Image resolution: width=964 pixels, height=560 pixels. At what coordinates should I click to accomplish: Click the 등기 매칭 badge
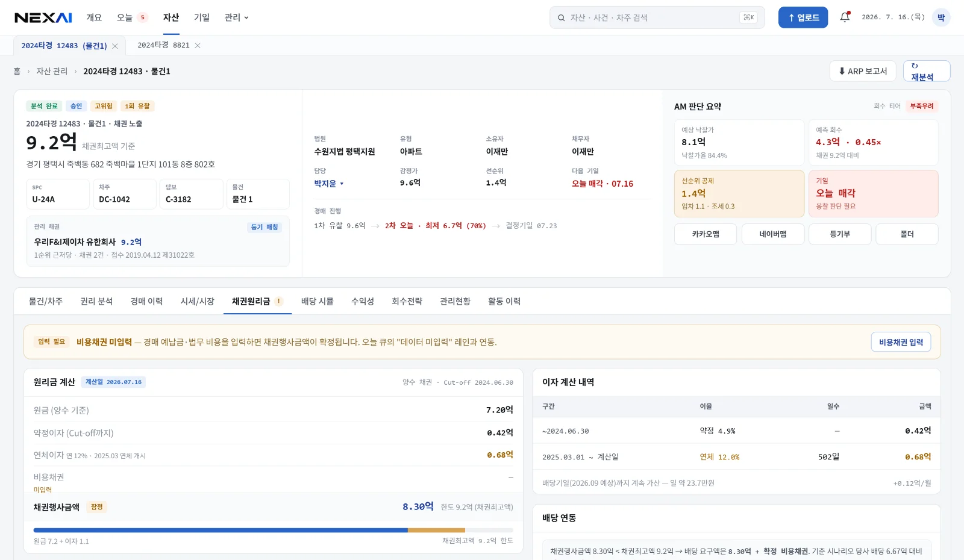(264, 227)
